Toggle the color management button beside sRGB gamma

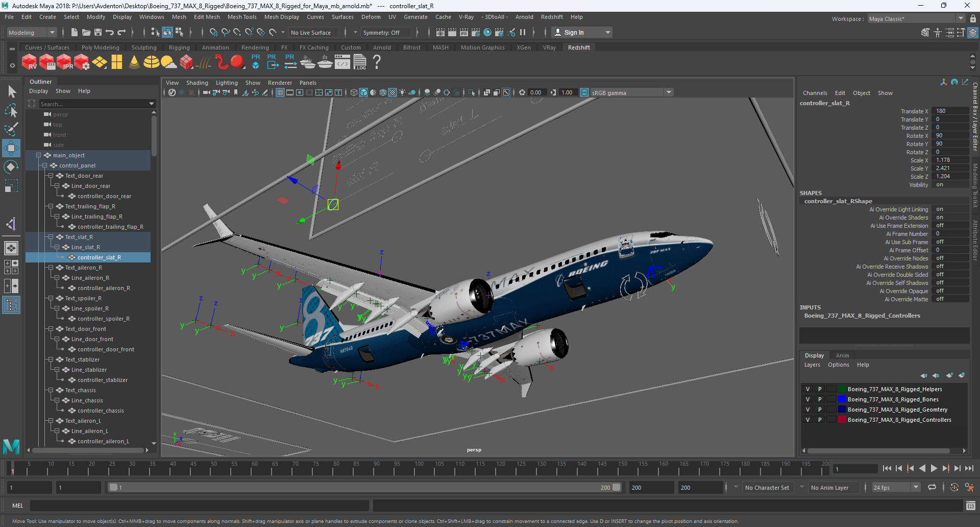tap(584, 92)
